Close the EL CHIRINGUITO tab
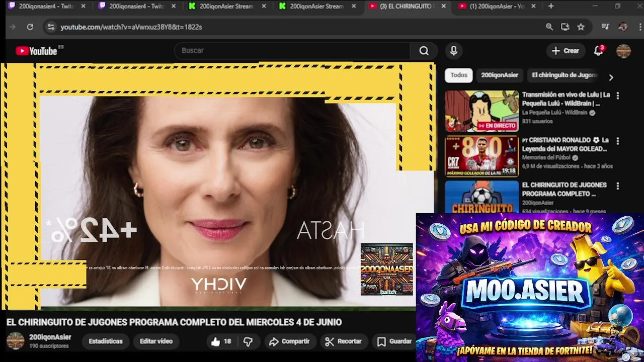Screen dimensions: 644x362 (443, 6)
